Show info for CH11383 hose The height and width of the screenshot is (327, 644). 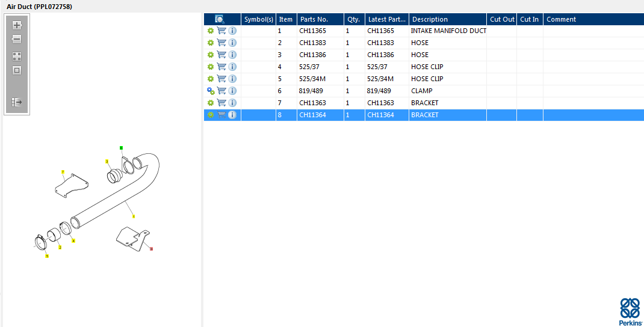click(x=232, y=43)
